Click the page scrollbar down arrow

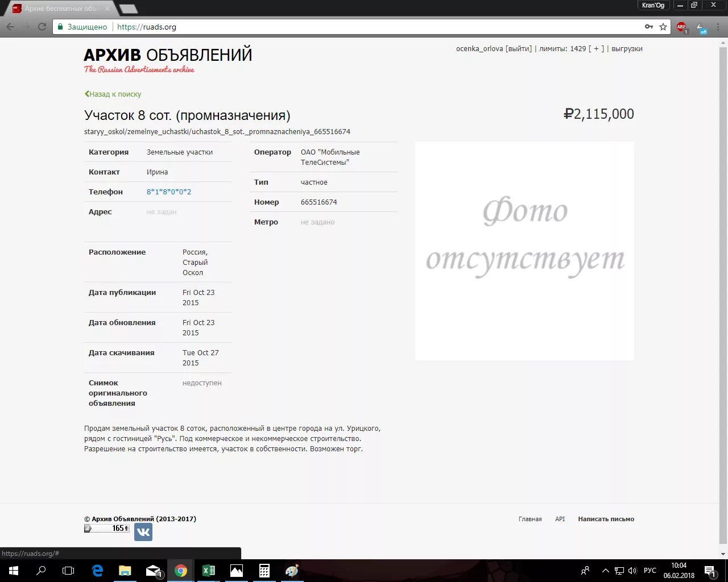click(x=723, y=554)
